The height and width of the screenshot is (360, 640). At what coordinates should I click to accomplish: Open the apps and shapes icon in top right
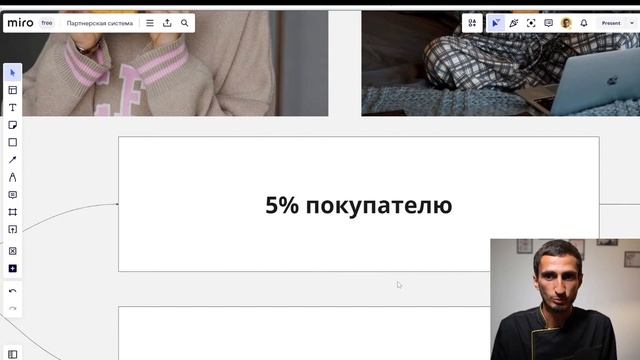tap(472, 23)
